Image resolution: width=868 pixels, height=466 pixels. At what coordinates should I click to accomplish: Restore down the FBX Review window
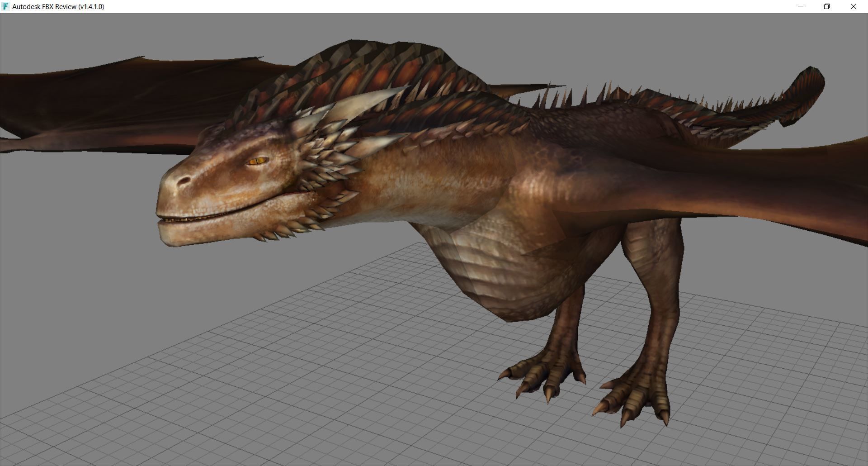pos(827,6)
